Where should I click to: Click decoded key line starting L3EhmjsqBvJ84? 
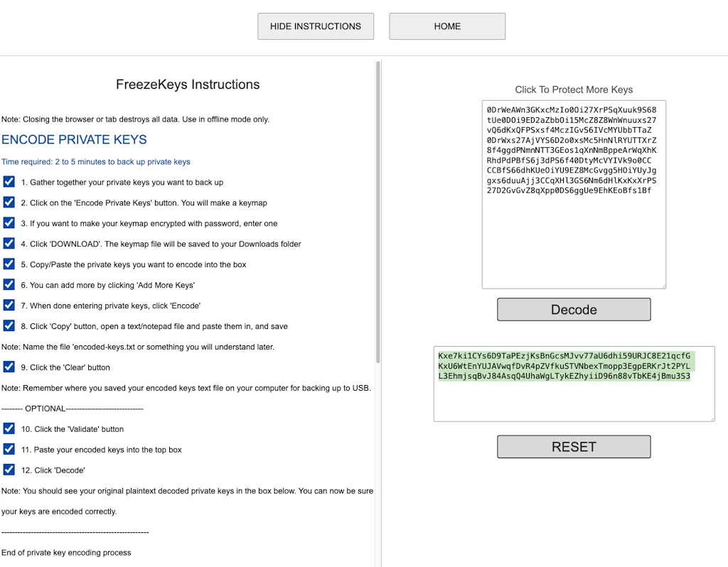coord(564,376)
